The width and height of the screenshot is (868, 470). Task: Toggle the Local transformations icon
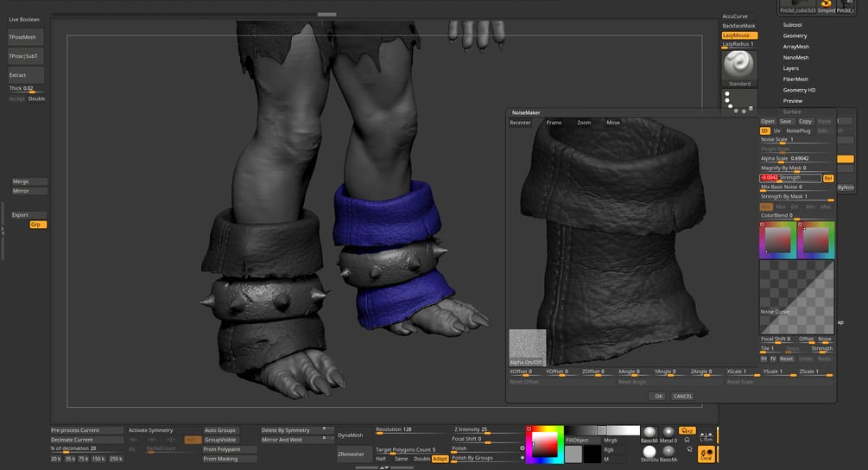pyautogui.click(x=706, y=454)
